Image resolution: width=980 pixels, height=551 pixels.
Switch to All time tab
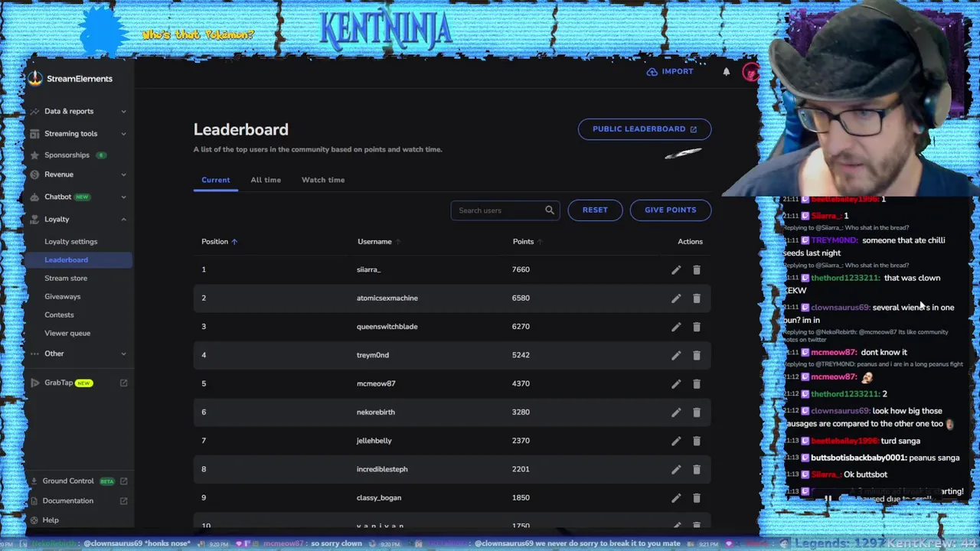[x=266, y=180]
